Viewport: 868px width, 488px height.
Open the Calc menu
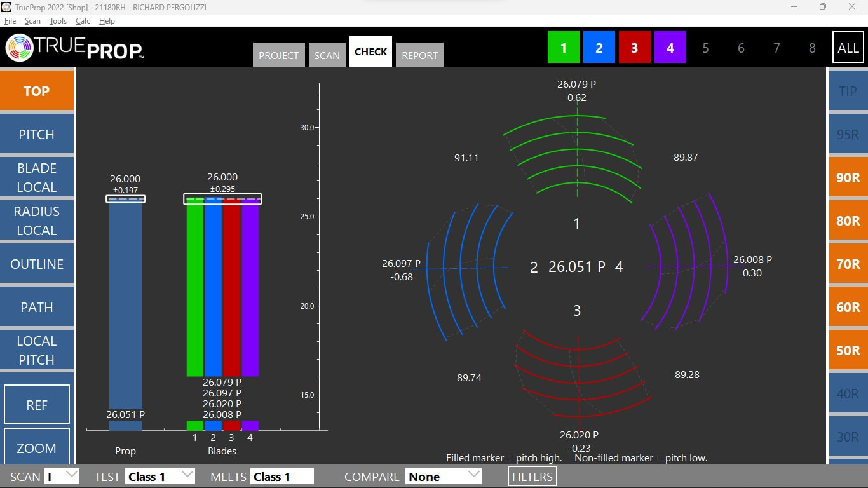click(83, 21)
